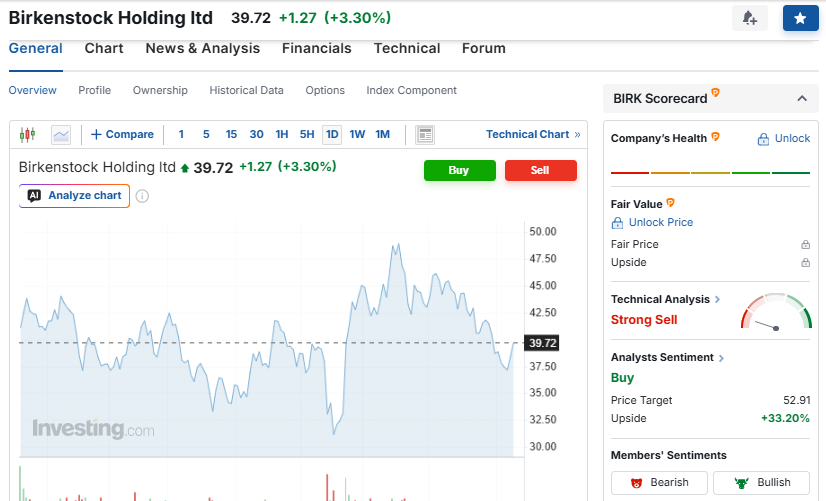
Task: Open the Technical Analysis section link
Action: tap(665, 299)
